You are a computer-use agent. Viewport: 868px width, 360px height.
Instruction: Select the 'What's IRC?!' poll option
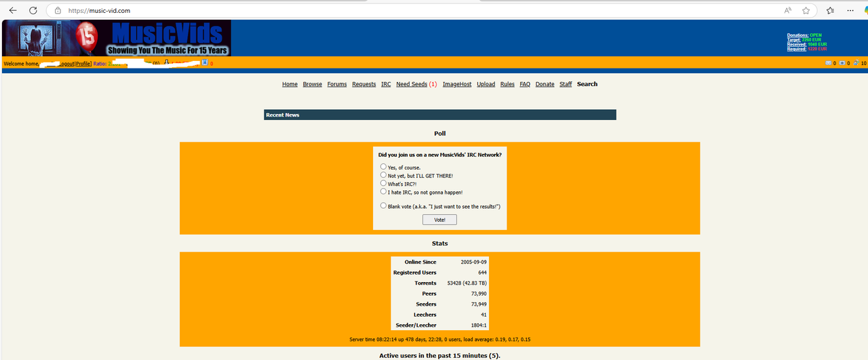(x=383, y=183)
